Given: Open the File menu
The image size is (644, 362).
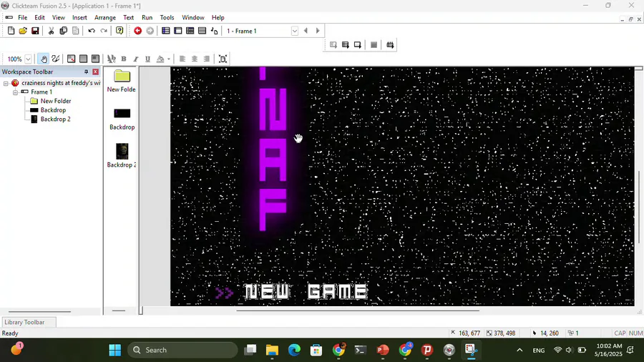Looking at the screenshot, I should (x=23, y=18).
